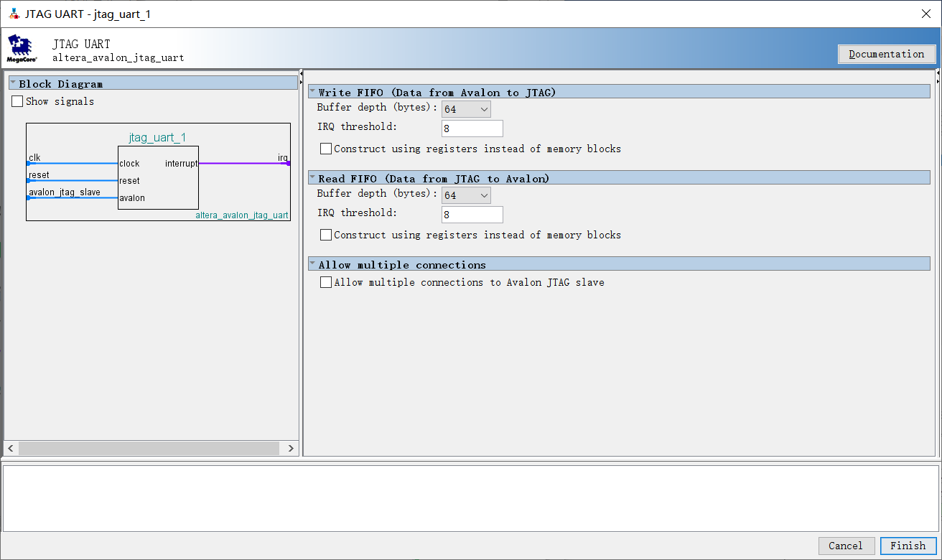Click the Write FIFO IRQ threshold field
The height and width of the screenshot is (560, 942).
click(x=472, y=129)
